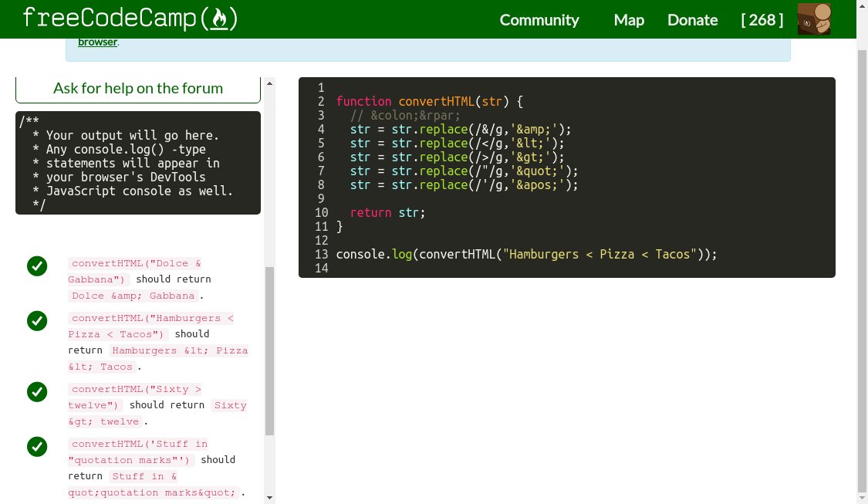Viewport: 868px width, 504px height.
Task: Click the convertHTML('Dolce & Gabbana') test description
Action: click(133, 271)
